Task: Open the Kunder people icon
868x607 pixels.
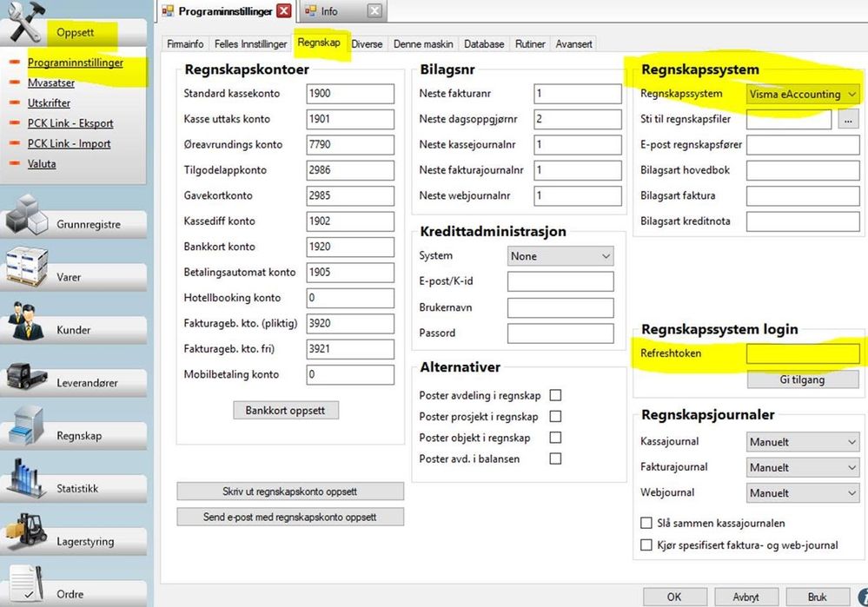Action: pyautogui.click(x=27, y=320)
